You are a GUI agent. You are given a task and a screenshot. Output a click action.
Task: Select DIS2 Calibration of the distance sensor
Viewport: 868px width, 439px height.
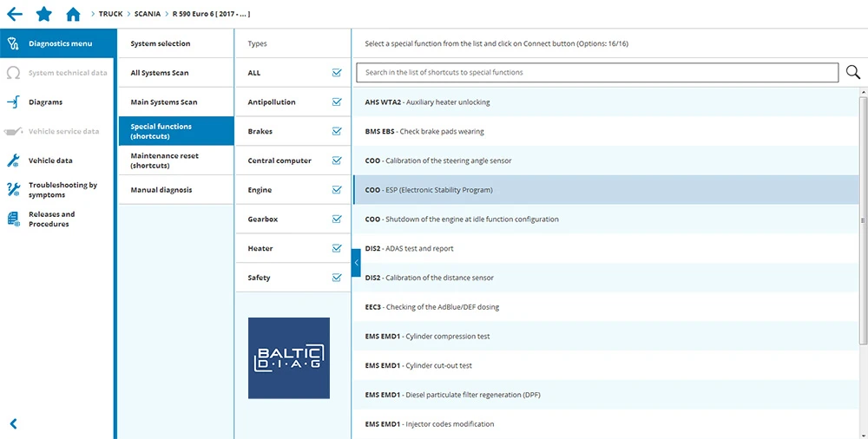pyautogui.click(x=606, y=278)
